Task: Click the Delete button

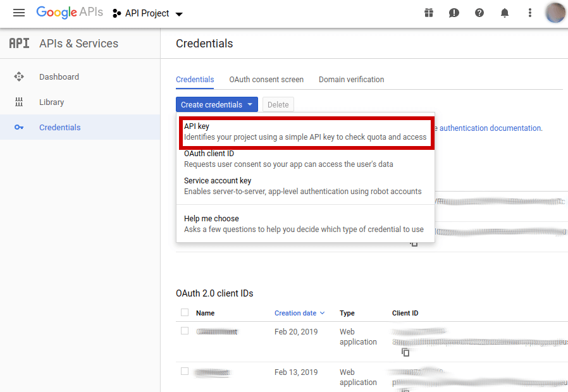Action: tap(278, 104)
